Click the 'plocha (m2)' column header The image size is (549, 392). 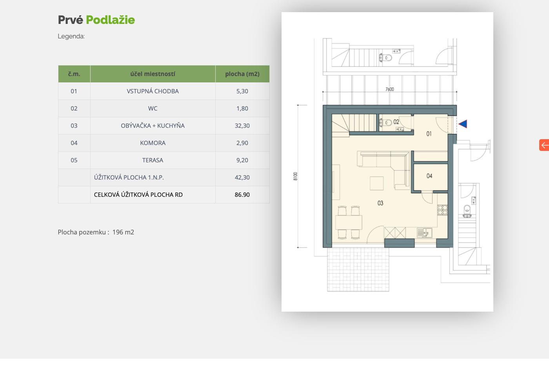point(242,74)
